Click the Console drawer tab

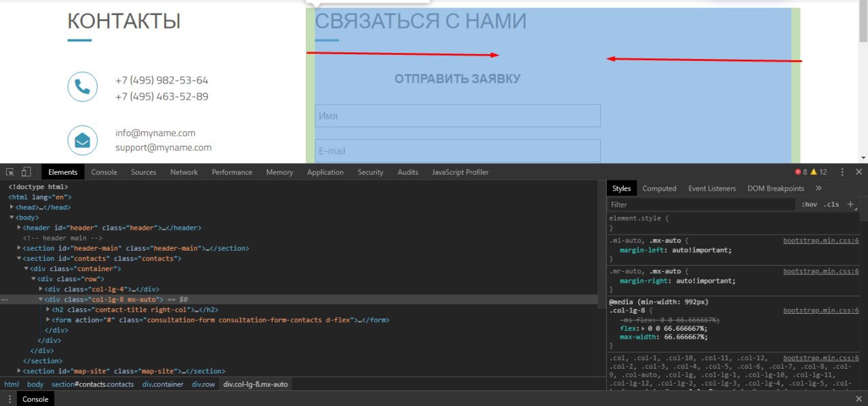tap(35, 399)
